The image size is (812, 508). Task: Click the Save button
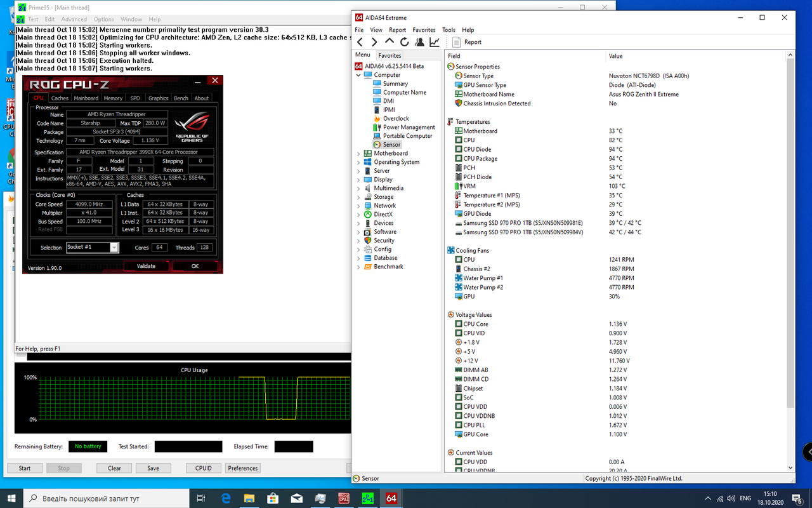tap(154, 468)
